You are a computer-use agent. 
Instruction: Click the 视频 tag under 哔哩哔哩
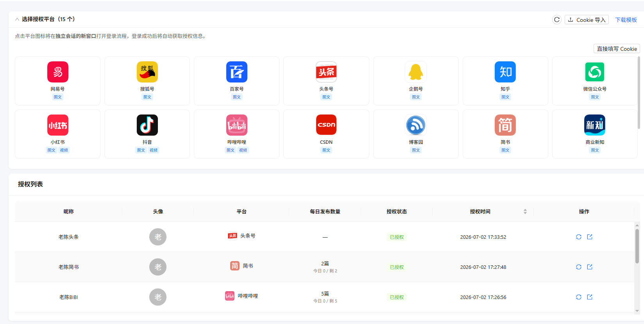pos(243,150)
